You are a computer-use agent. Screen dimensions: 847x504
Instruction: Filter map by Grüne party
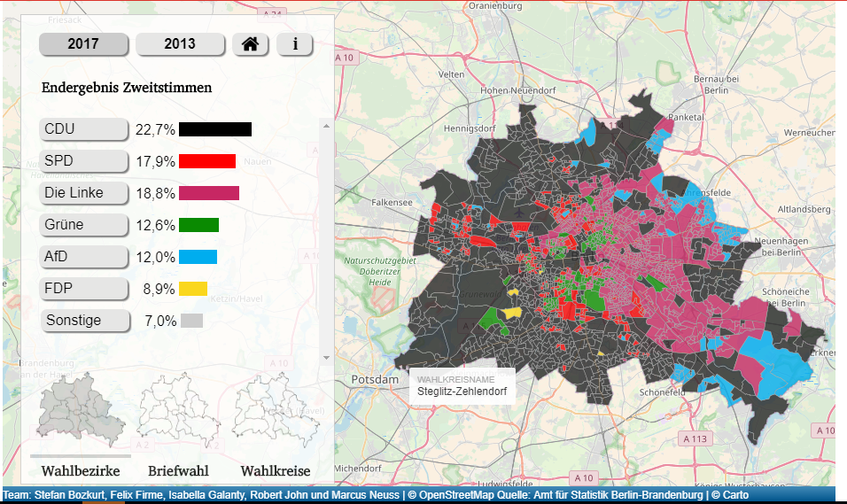85,225
